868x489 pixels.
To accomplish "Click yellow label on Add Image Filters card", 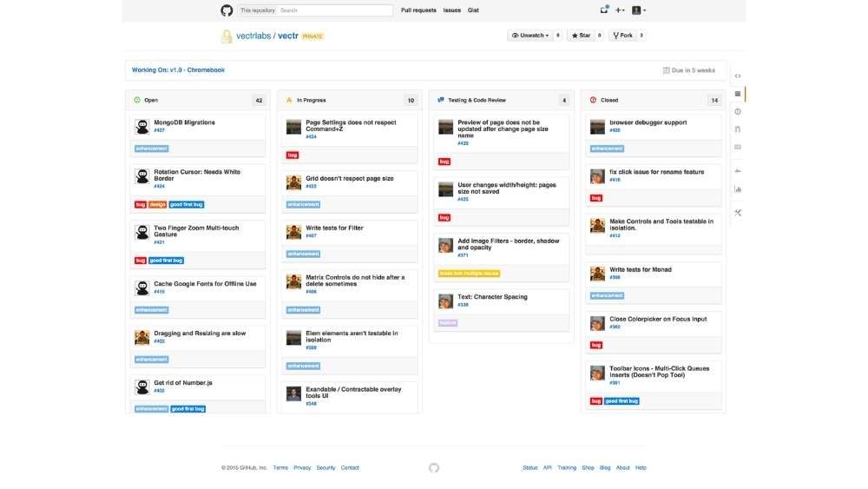I will point(469,274).
